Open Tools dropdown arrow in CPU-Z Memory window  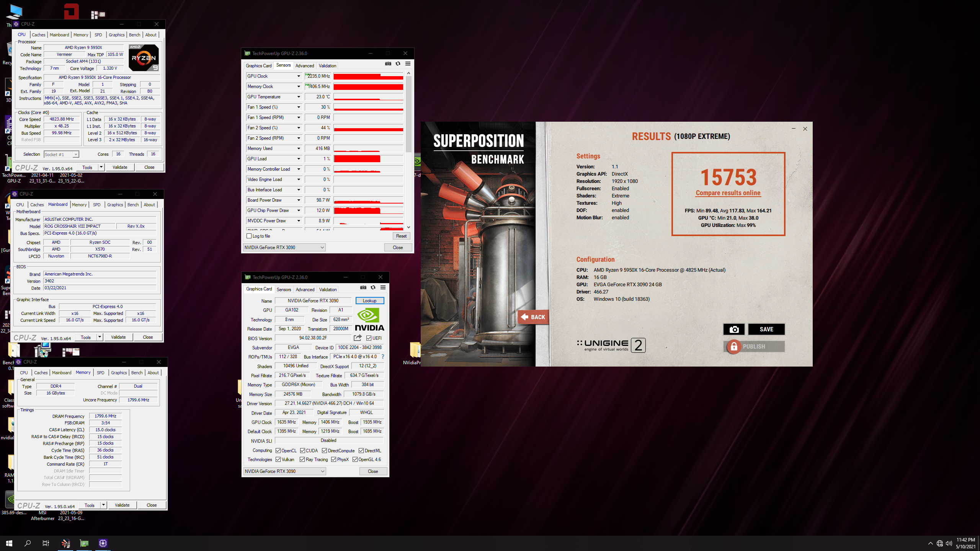pyautogui.click(x=103, y=505)
